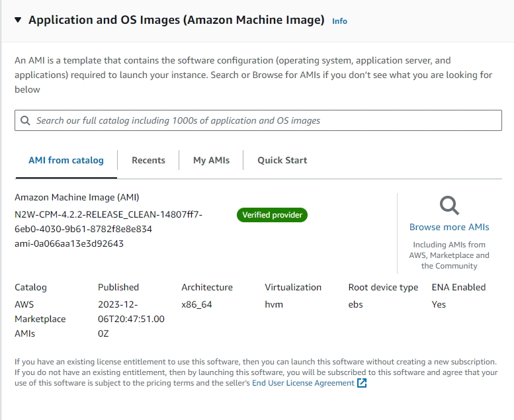The height and width of the screenshot is (420, 514).
Task: Collapse the Application and OS Images section
Action: click(18, 21)
